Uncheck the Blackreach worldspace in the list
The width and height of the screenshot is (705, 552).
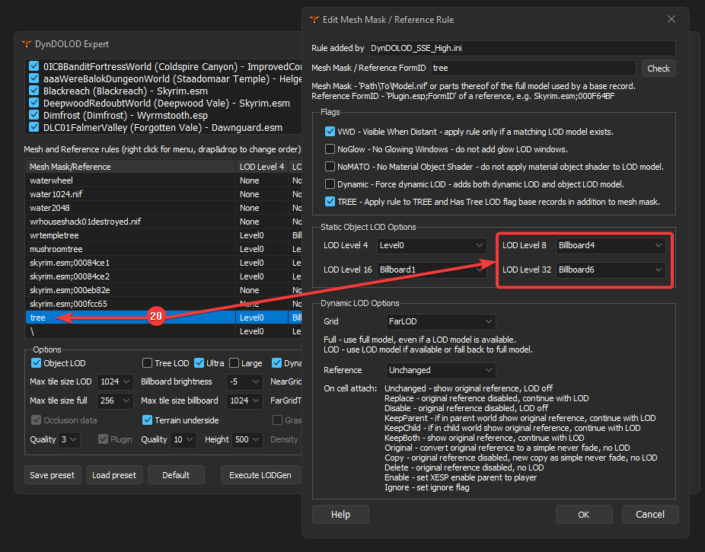pos(34,88)
